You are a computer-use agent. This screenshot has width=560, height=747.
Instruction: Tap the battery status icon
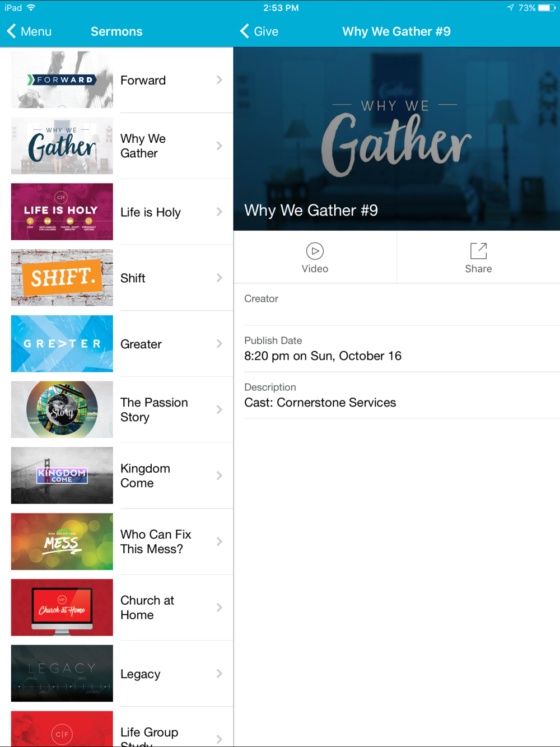pyautogui.click(x=547, y=8)
